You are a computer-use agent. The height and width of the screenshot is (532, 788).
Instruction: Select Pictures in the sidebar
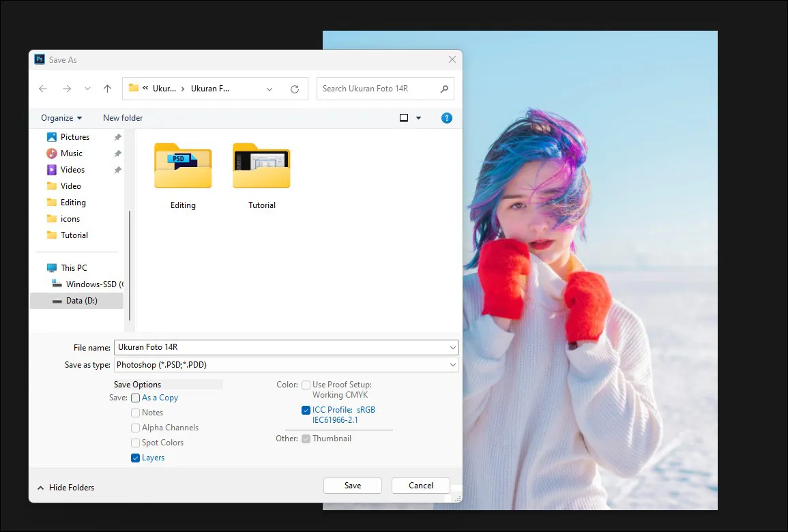click(74, 137)
